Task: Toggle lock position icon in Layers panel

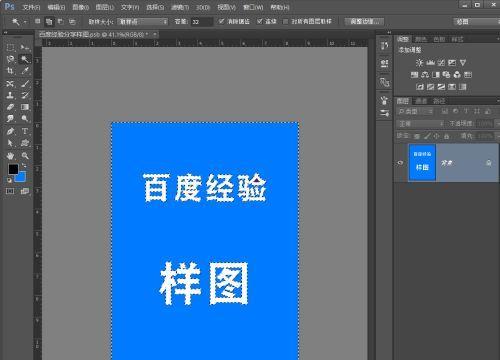Action: pos(437,136)
